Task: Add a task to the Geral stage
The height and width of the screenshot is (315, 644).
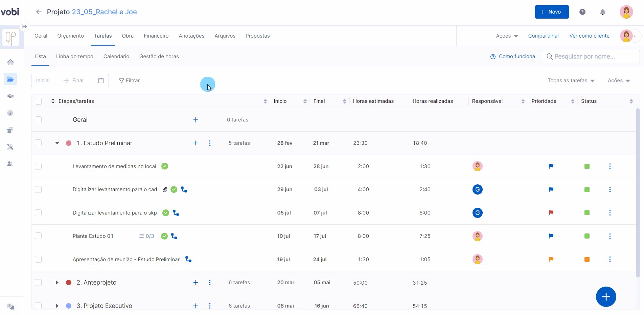Action: coord(195,120)
